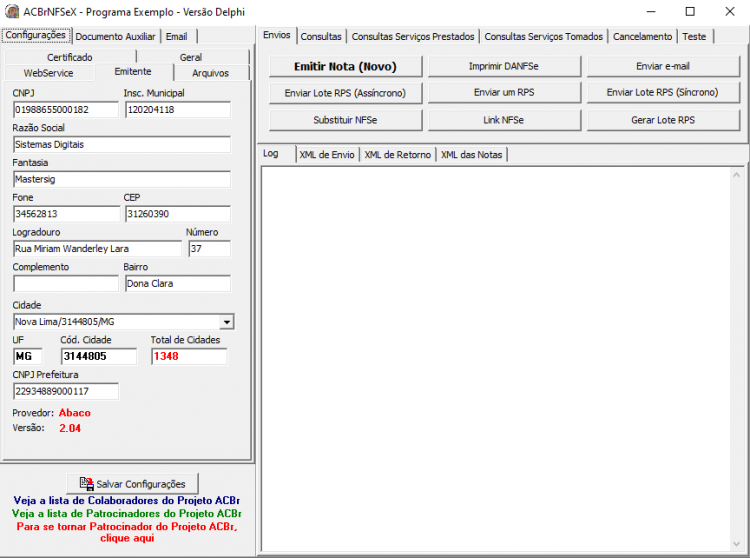This screenshot has height=558, width=750.
Task: Open the Documento Auxiliar tab
Action: click(115, 36)
